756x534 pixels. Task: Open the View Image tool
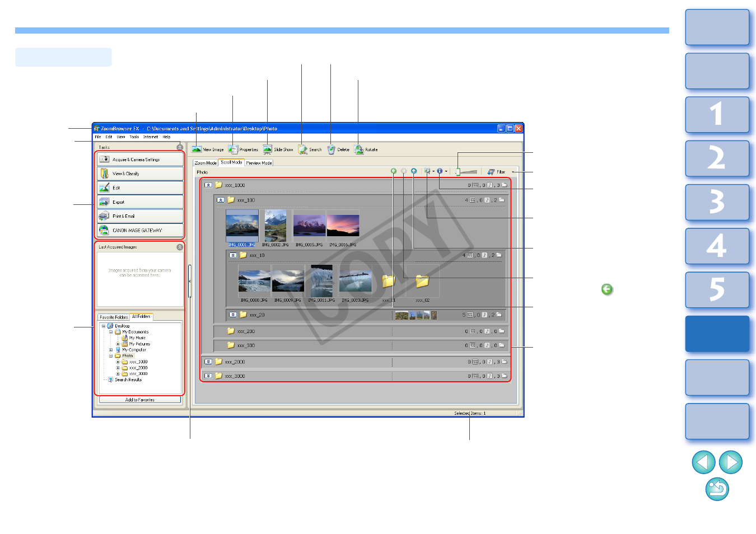[x=207, y=149]
